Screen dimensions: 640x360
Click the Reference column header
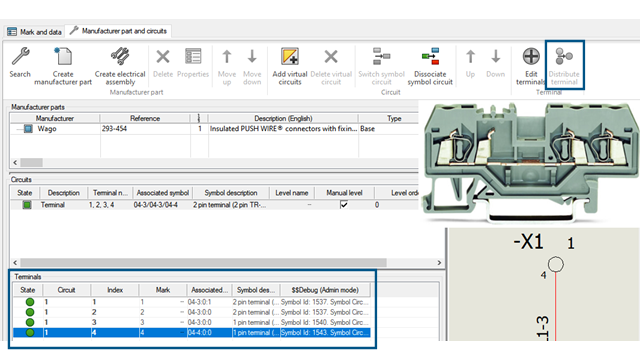tap(145, 118)
